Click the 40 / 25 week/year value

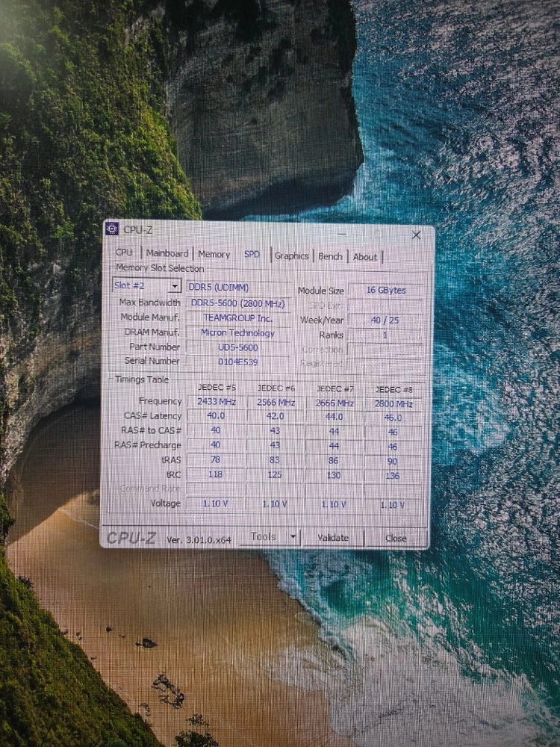(385, 320)
